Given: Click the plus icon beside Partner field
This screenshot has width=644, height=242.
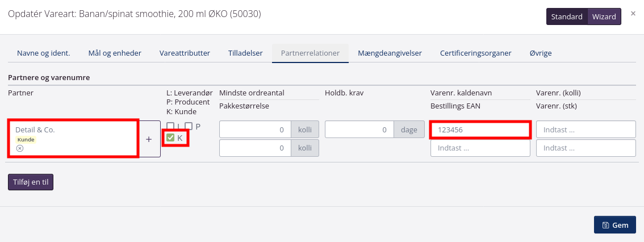Looking at the screenshot, I should (x=149, y=139).
